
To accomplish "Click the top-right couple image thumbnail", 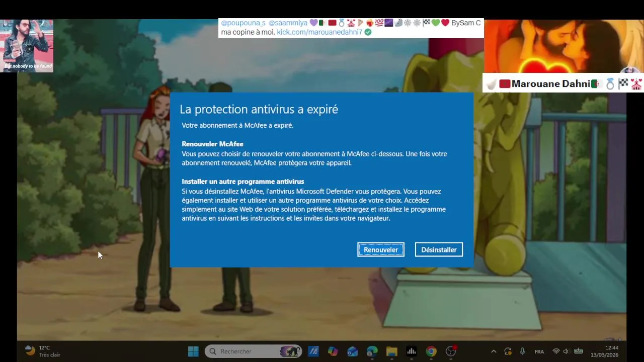I will pyautogui.click(x=563, y=46).
